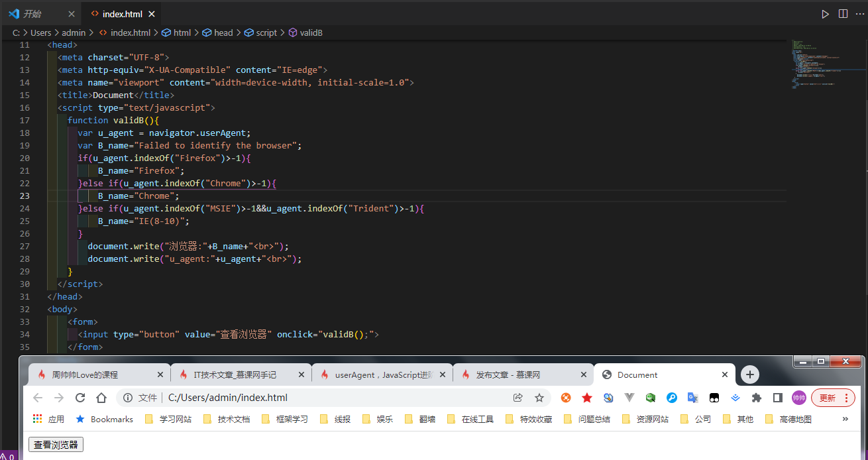Share this page from the address bar

517,398
